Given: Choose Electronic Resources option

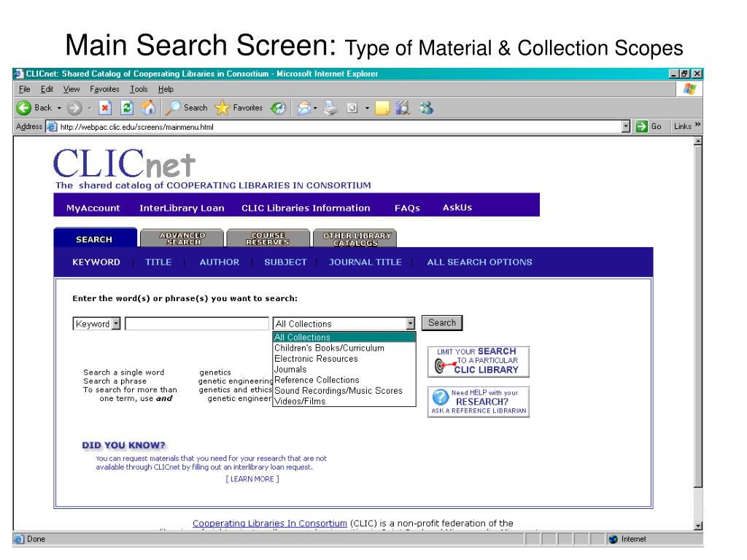Looking at the screenshot, I should pyautogui.click(x=344, y=359).
